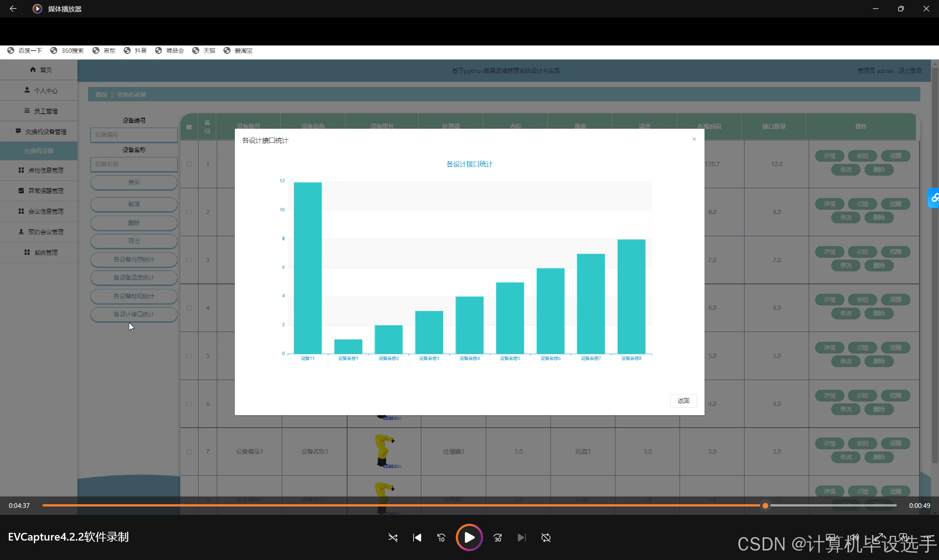Skip back 10 seconds

click(441, 537)
